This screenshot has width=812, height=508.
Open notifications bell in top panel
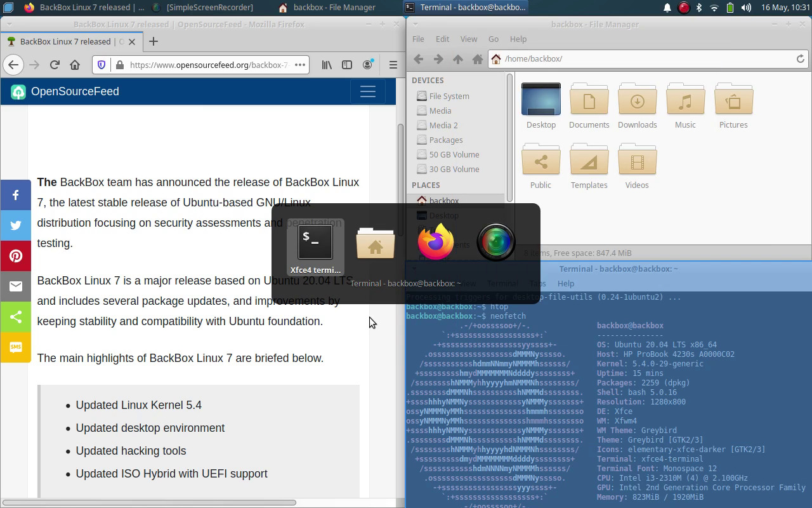tap(667, 8)
